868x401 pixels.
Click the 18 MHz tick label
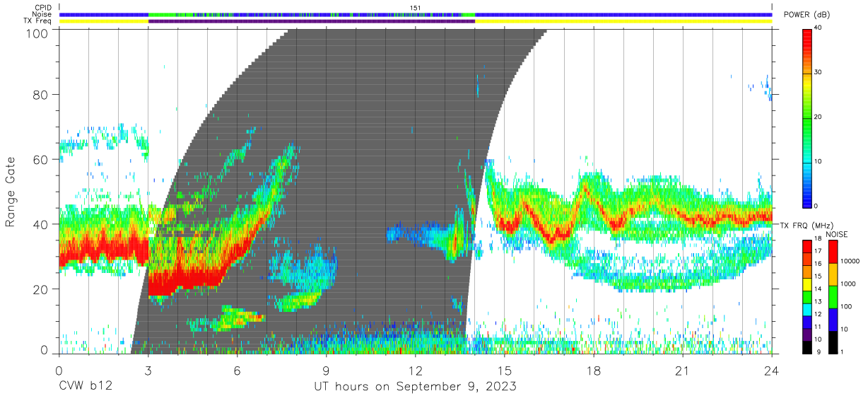point(819,240)
